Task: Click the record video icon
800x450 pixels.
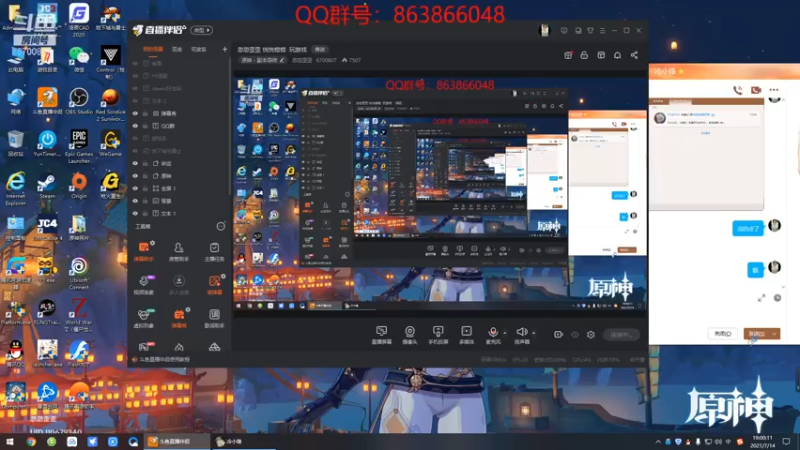Action: [558, 335]
